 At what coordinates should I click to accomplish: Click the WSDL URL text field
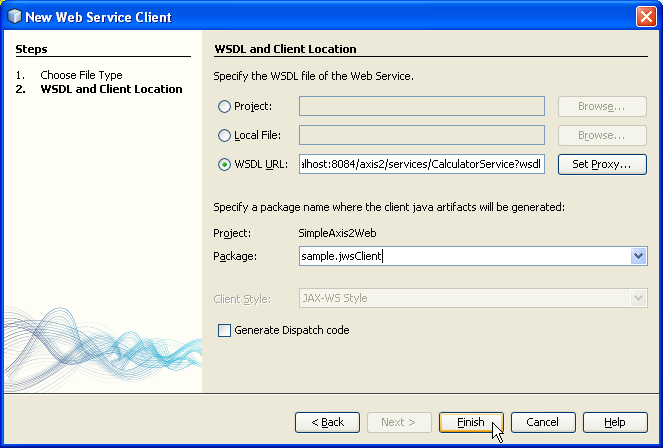(422, 164)
